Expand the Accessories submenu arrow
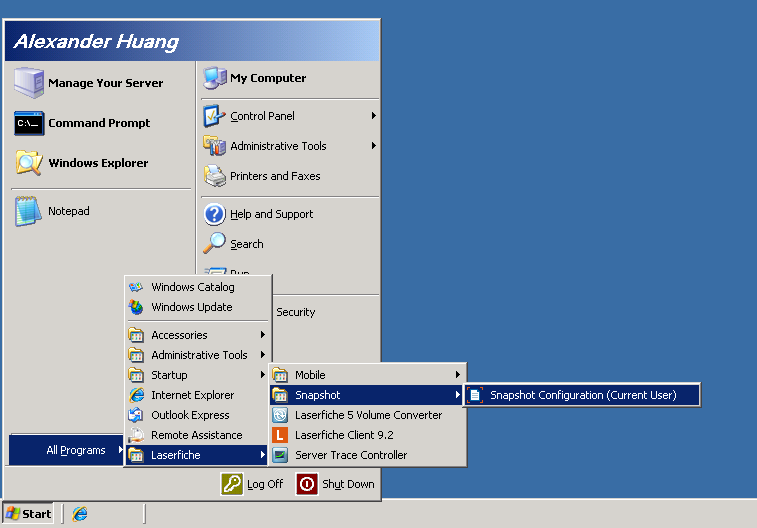Screen dimensions: 757x528 (263, 334)
